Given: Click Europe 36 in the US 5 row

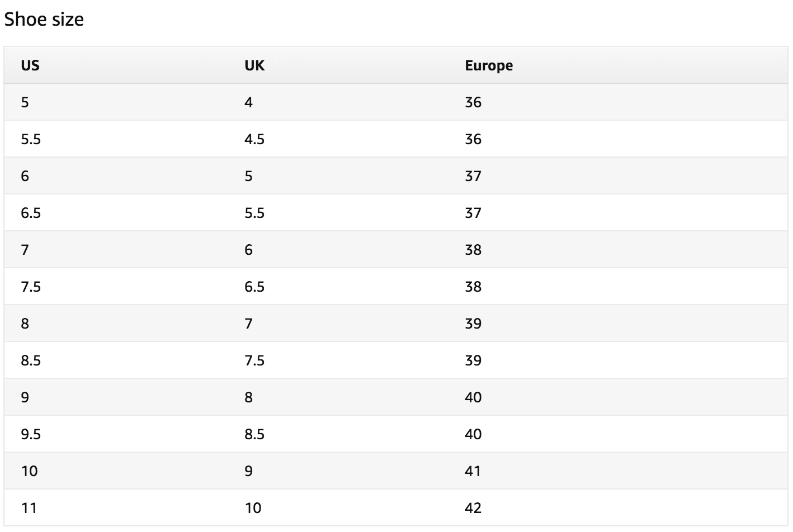Looking at the screenshot, I should tap(473, 102).
